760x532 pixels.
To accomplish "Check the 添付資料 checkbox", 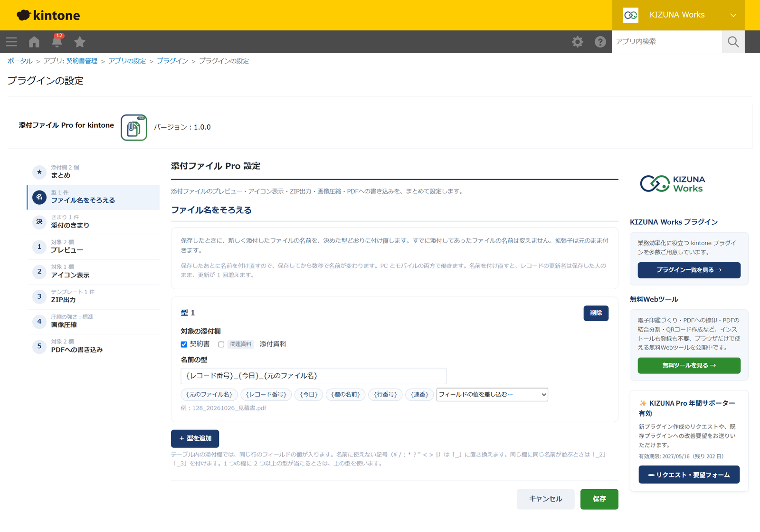I will tap(221, 344).
